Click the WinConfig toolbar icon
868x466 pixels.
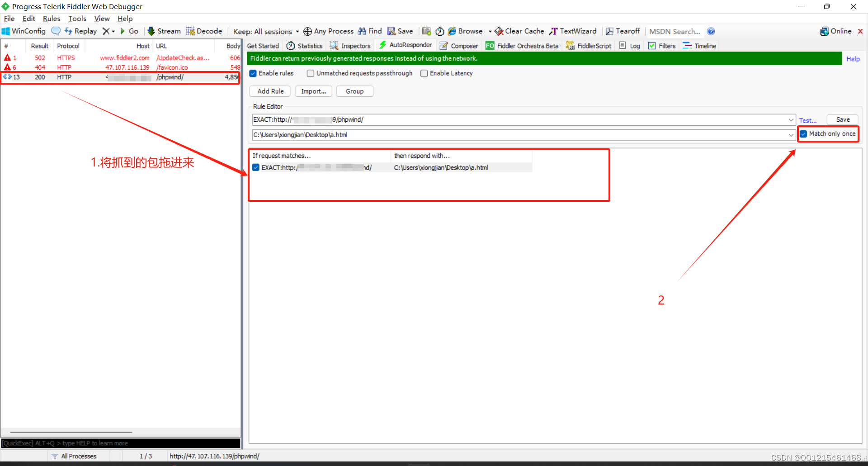[24, 31]
